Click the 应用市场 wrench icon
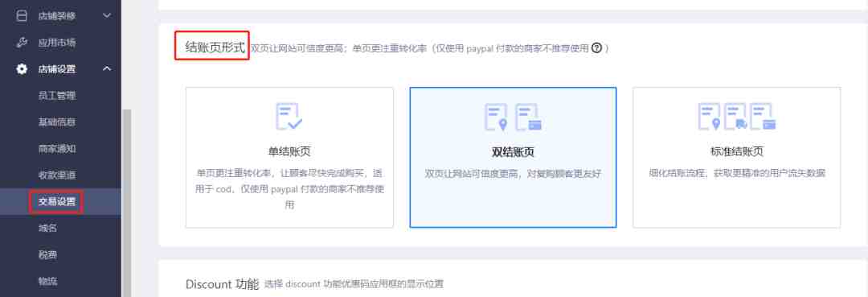The image size is (868, 297). pyautogui.click(x=22, y=43)
